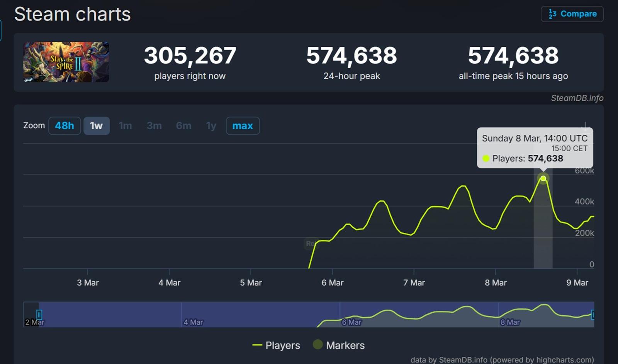Screen dimensions: 618x364
Task: Switch to the max zoom view
Action: pos(243,125)
